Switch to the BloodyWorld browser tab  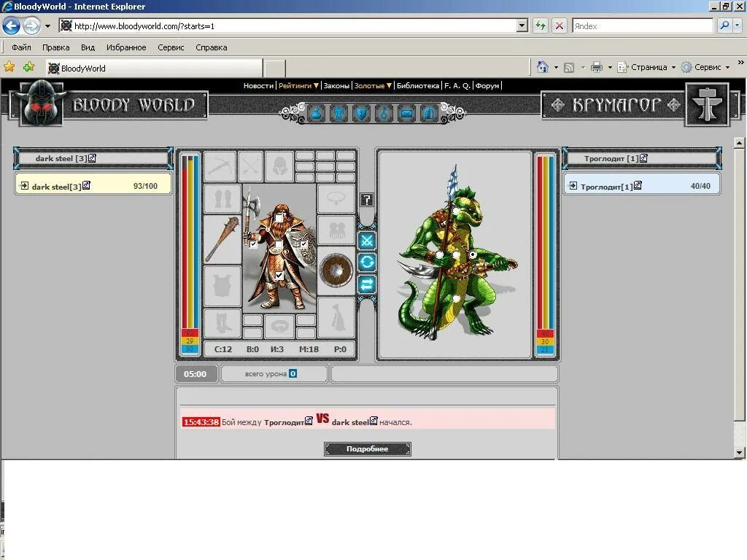[155, 68]
